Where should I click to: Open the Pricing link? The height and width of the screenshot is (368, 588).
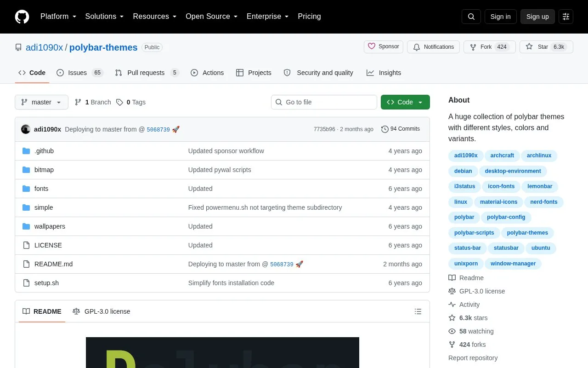(x=309, y=17)
